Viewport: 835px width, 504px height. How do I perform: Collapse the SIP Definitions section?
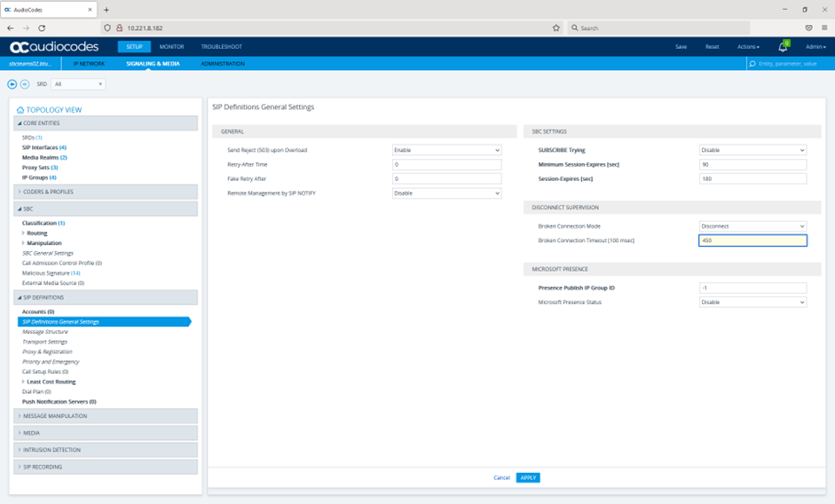click(x=106, y=297)
